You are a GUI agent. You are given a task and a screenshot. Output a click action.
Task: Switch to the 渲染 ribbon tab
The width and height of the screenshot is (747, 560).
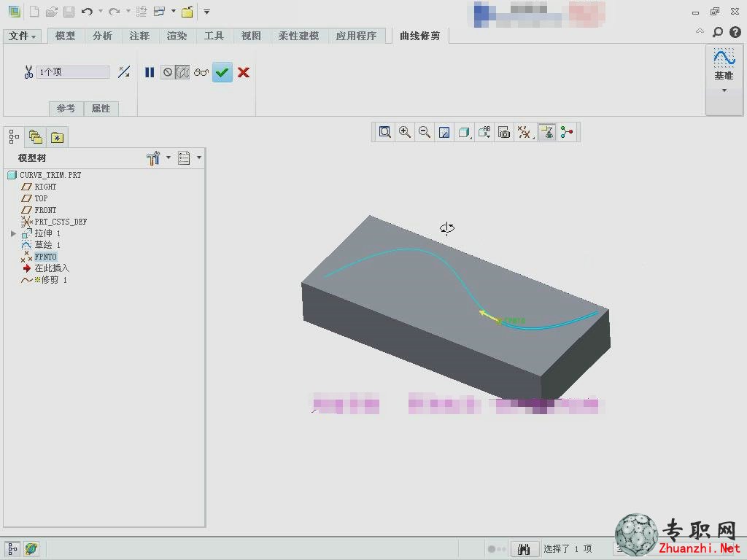177,36
